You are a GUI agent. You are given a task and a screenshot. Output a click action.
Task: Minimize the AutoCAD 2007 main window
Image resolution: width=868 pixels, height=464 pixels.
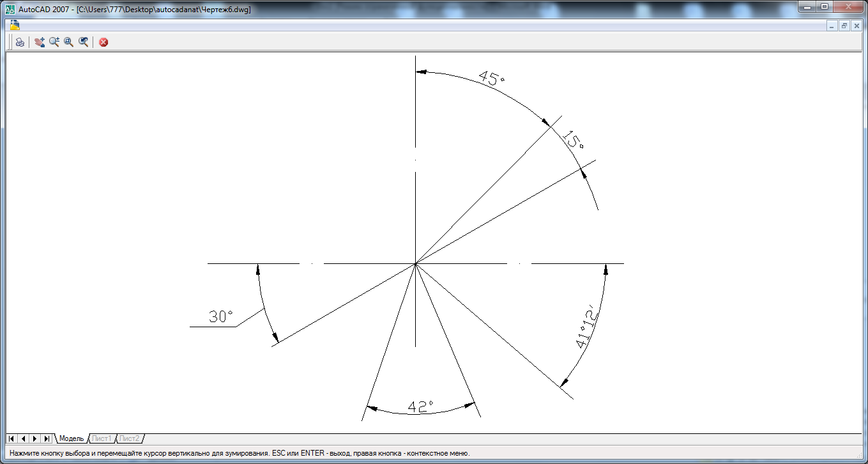[x=807, y=6]
